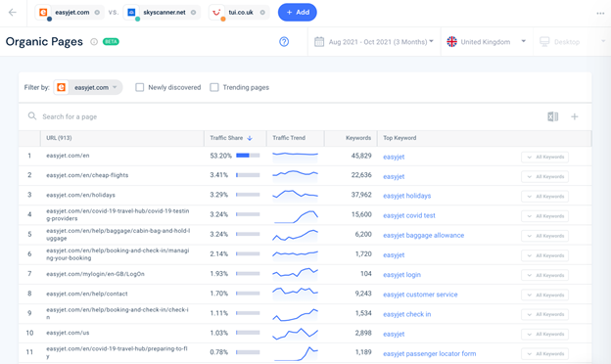This screenshot has width=611, height=364.
Task: Click the BETA badge
Action: [111, 42]
